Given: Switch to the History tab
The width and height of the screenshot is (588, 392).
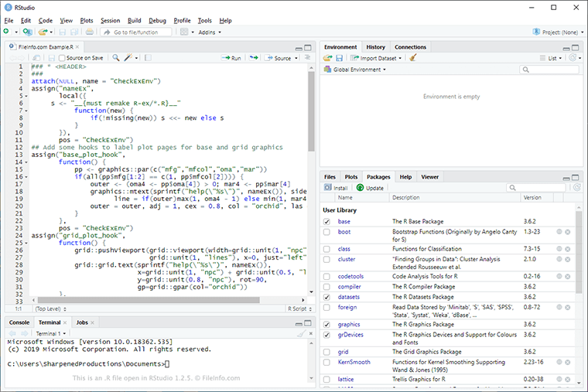Looking at the screenshot, I should (375, 47).
